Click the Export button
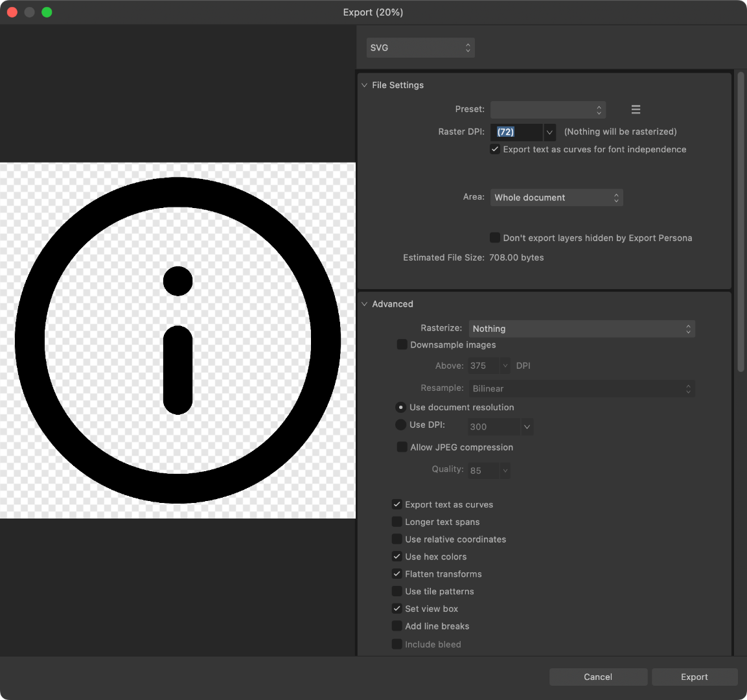The width and height of the screenshot is (747, 700). click(x=694, y=677)
